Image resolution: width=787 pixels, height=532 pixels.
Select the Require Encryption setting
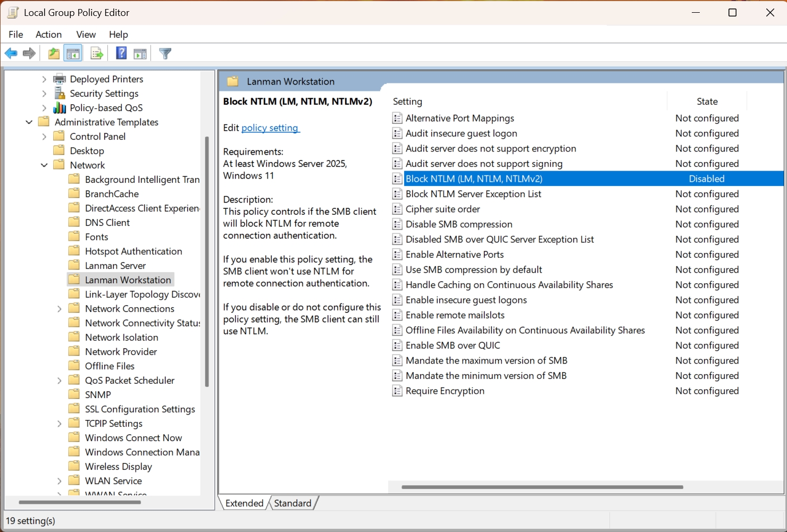point(445,391)
